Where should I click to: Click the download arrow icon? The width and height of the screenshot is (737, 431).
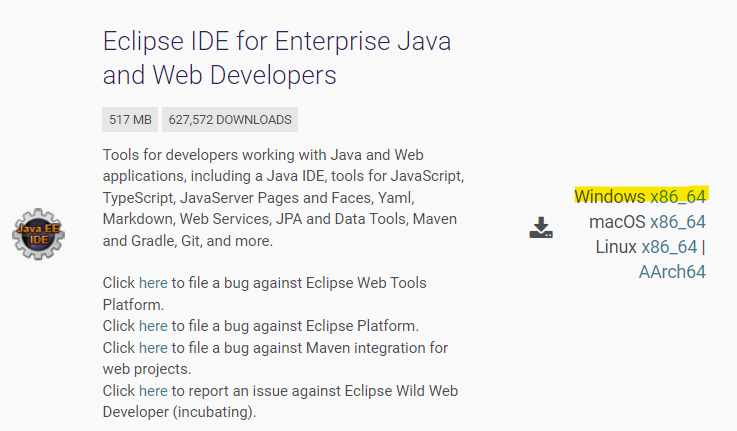[541, 227]
